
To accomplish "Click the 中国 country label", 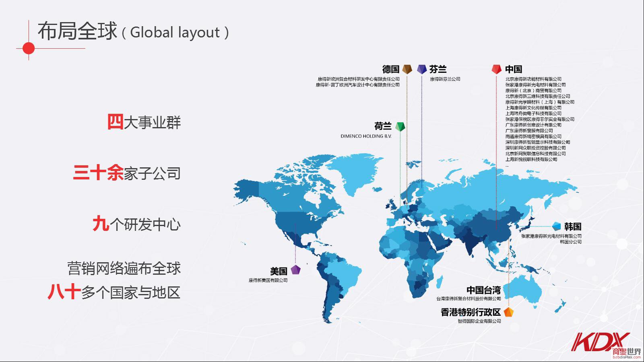I will click(x=514, y=69).
